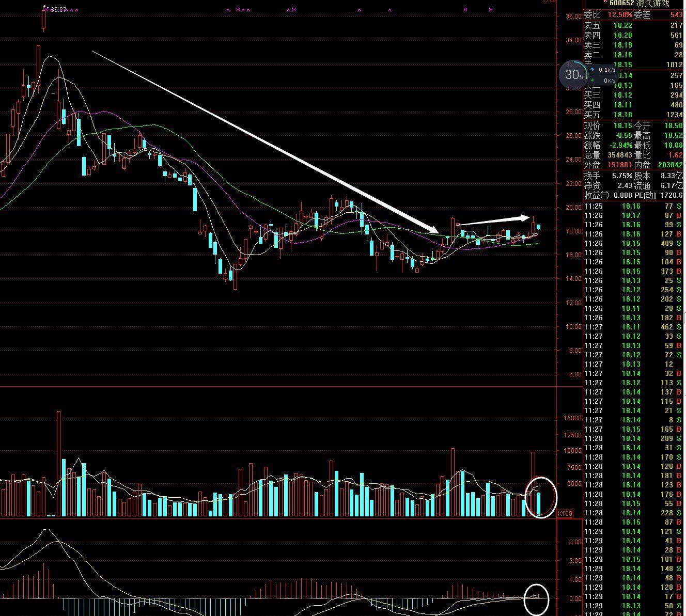Click the 15000 volume axis label
The image size is (686, 616).
[x=572, y=419]
